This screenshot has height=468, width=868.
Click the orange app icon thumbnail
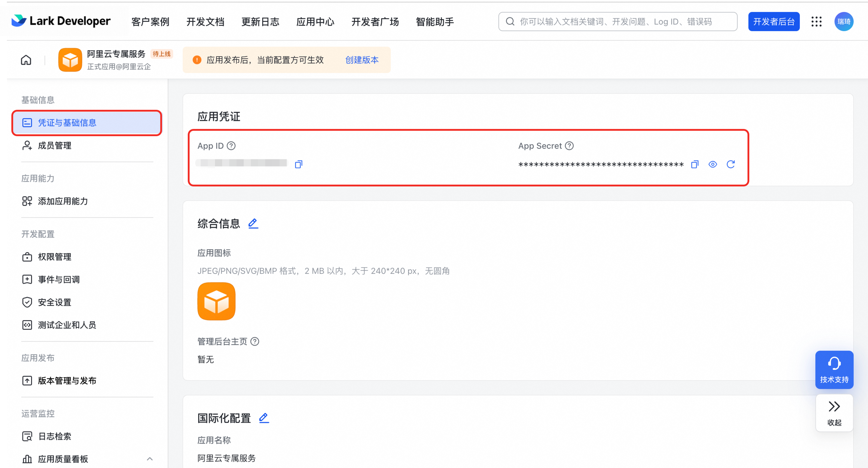pos(216,301)
